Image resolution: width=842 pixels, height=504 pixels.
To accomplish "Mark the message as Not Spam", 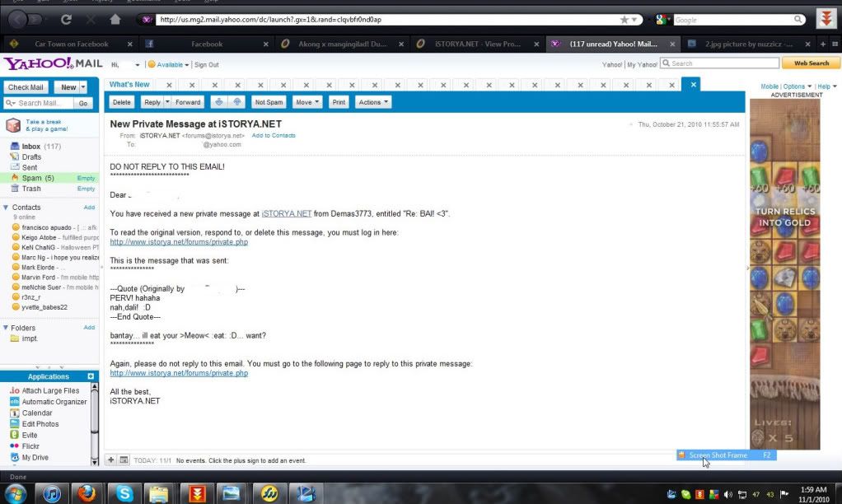I will click(x=269, y=101).
